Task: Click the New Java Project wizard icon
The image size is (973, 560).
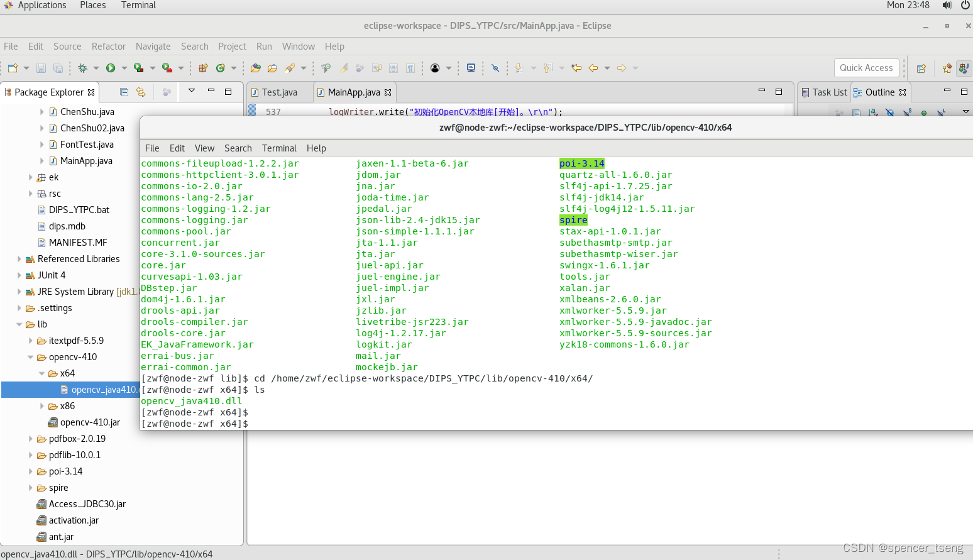Action: click(203, 68)
